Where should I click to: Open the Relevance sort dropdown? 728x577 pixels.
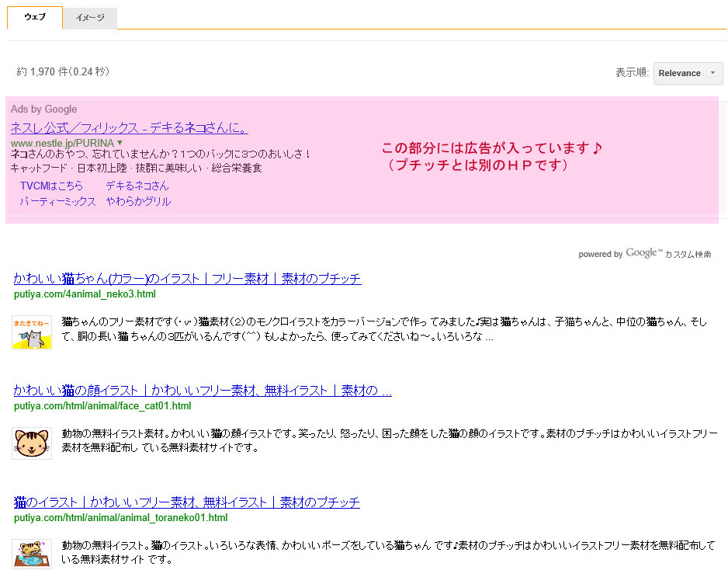tap(688, 73)
